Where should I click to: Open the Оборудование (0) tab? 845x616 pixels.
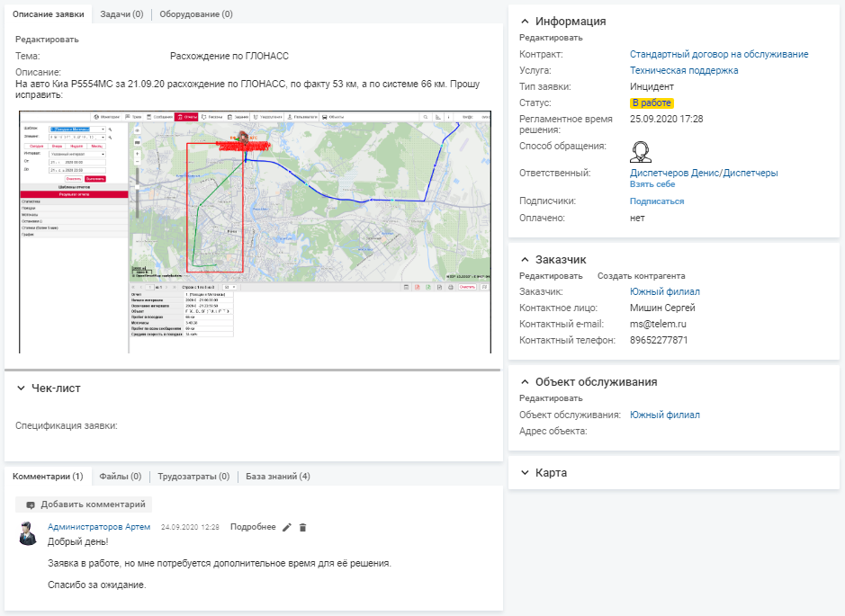[x=196, y=14]
